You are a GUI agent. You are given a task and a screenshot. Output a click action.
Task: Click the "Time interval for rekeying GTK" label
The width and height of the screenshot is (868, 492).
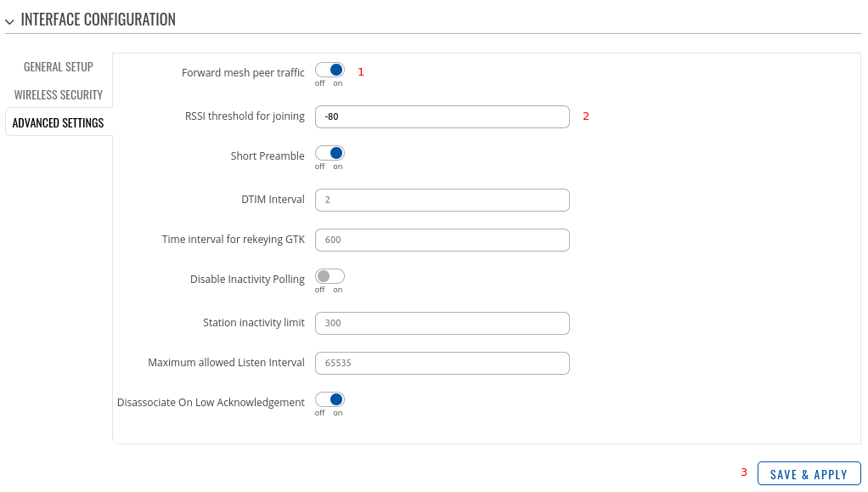[233, 239]
